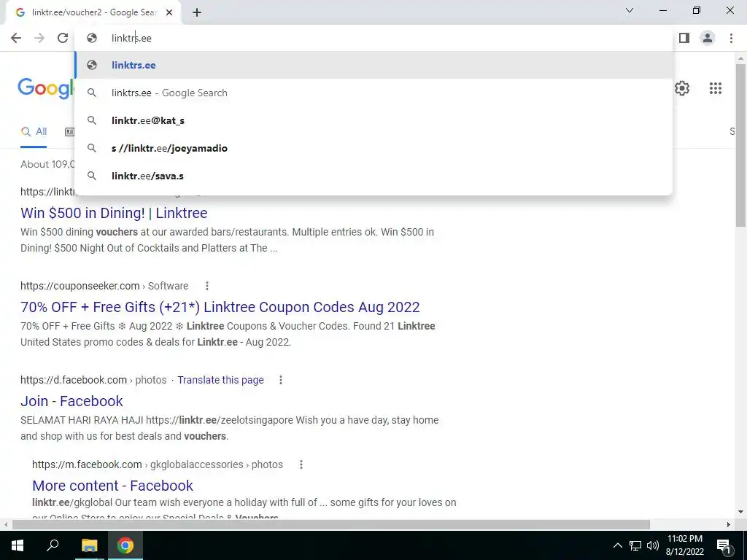Click the scroll-right arrow on horizontal scrollbar
The image size is (747, 560).
(729, 525)
